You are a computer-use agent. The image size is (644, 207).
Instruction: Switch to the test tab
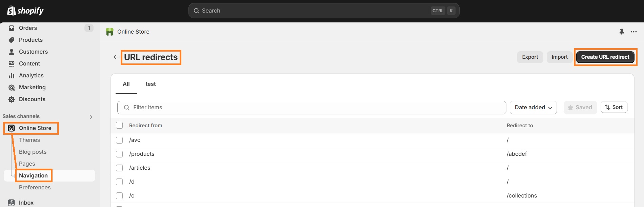click(x=150, y=84)
